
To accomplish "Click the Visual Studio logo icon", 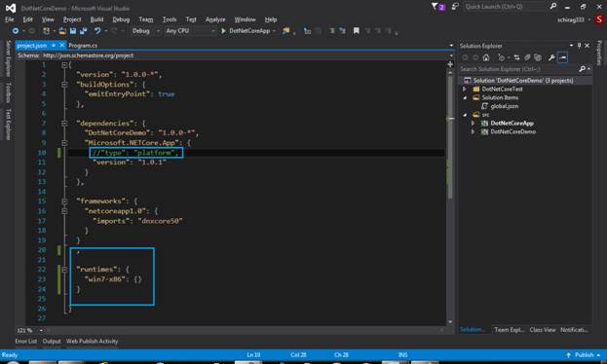I will 11,8.
